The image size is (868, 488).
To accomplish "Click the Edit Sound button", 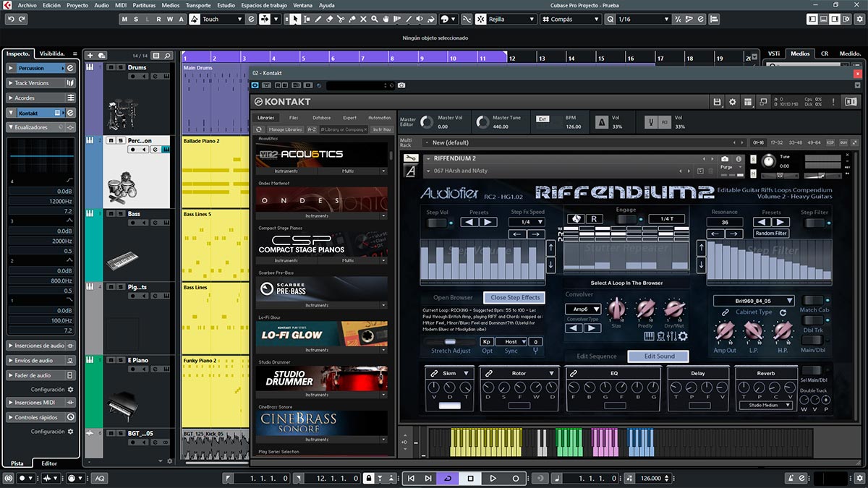I will click(x=659, y=356).
